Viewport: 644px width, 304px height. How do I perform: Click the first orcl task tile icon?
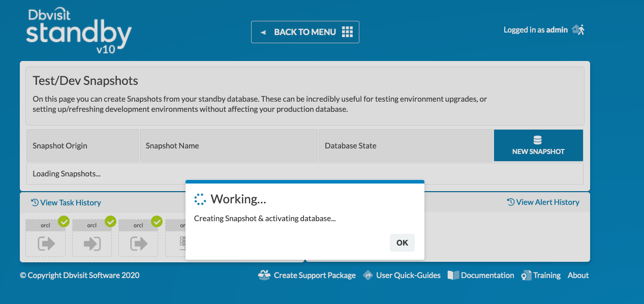pos(46,244)
